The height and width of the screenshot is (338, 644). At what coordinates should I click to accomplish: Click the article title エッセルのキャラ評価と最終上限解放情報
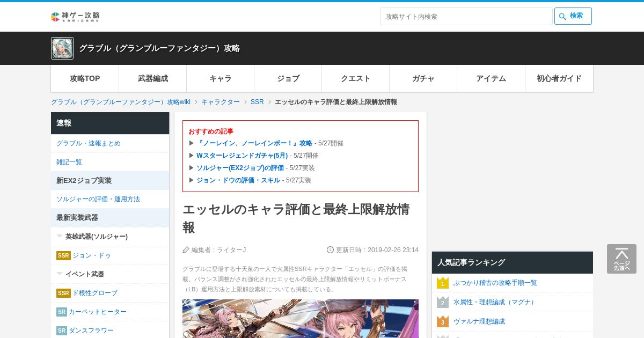(296, 218)
